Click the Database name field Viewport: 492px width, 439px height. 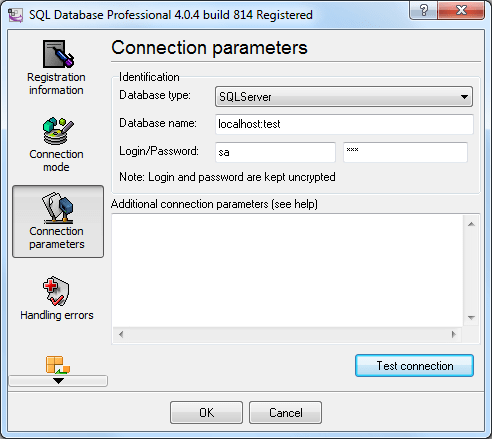(344, 124)
